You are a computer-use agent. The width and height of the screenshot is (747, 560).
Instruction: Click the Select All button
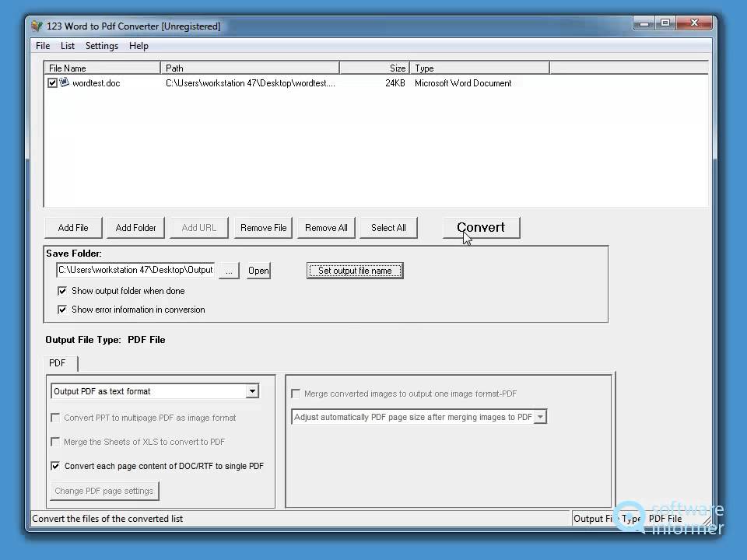tap(388, 228)
